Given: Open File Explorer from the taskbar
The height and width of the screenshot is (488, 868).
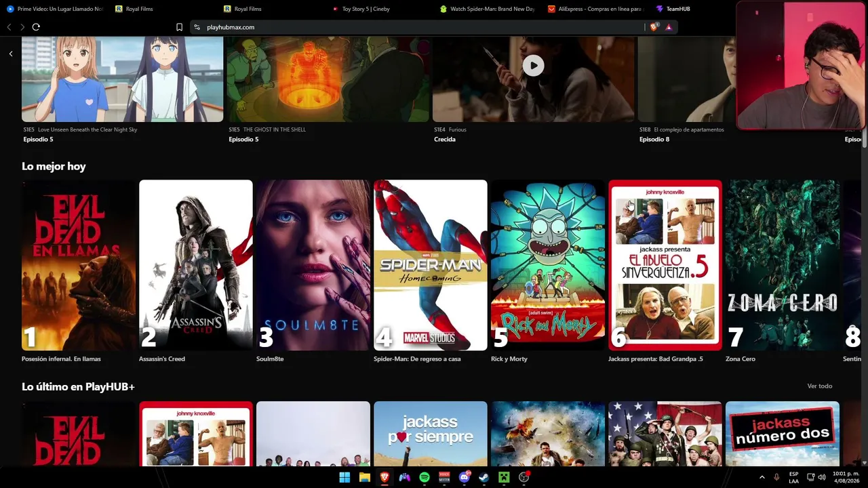Looking at the screenshot, I should pos(365,477).
